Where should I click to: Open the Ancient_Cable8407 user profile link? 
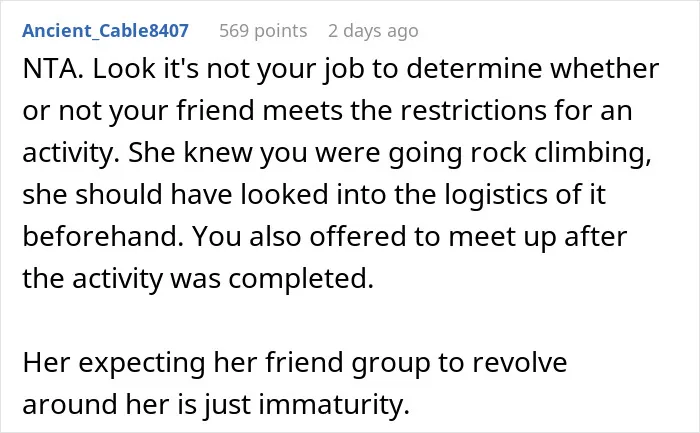point(105,30)
